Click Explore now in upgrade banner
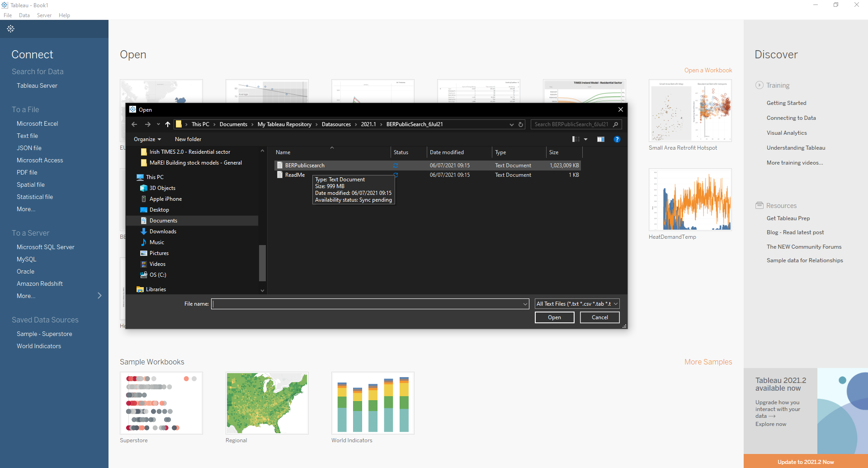This screenshot has width=868, height=468. (x=770, y=424)
